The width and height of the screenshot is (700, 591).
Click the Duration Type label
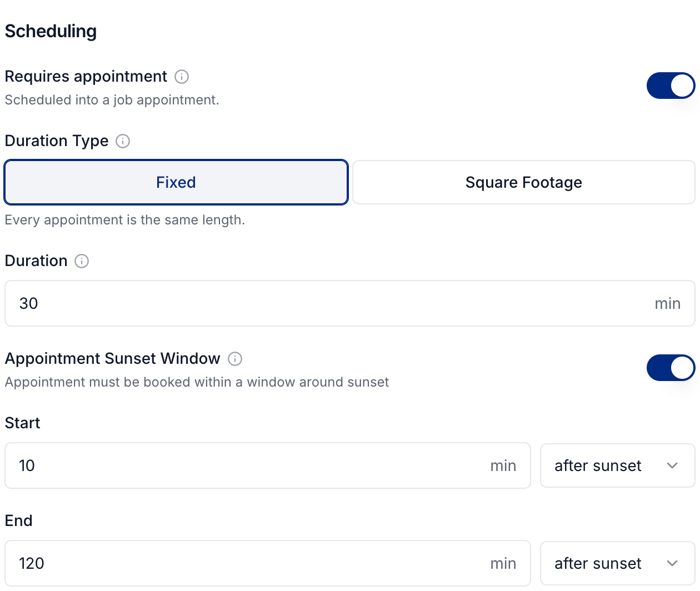57,141
